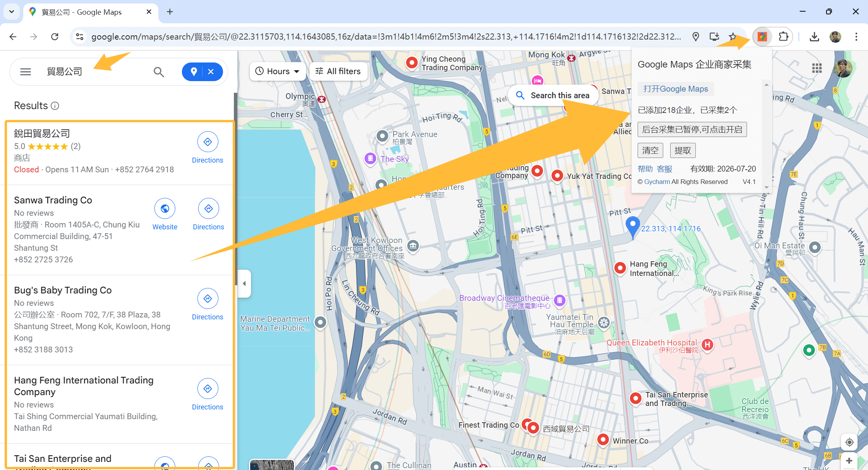Open Chrome three-dot menu

(856, 37)
